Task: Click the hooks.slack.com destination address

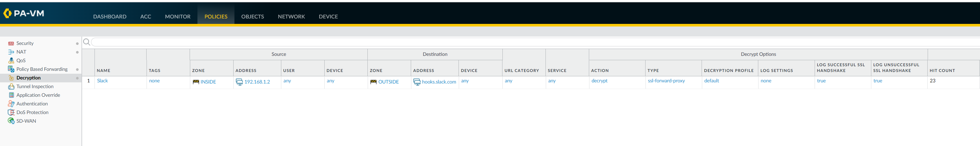Action: coord(439,82)
